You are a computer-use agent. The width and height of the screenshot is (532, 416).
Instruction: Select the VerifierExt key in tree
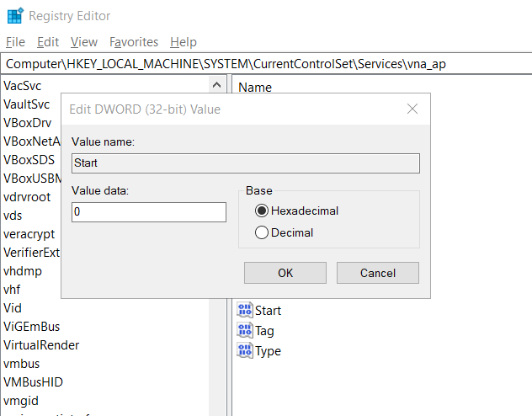point(31,253)
